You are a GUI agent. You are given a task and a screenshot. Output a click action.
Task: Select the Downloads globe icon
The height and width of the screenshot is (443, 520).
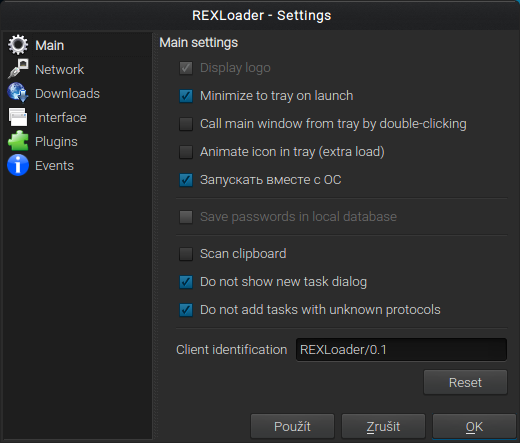[x=18, y=93]
